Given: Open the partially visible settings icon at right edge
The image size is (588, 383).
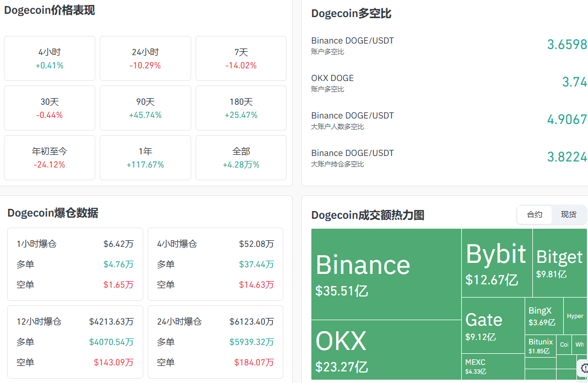Looking at the screenshot, I should coord(584,368).
